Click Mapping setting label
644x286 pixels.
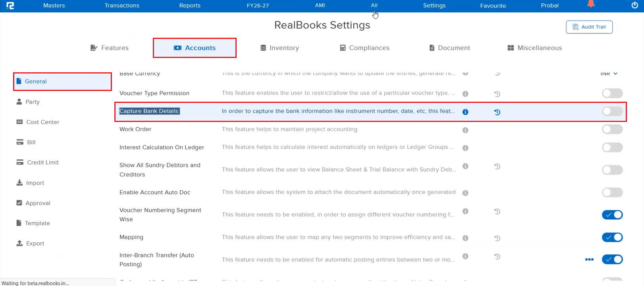click(131, 237)
